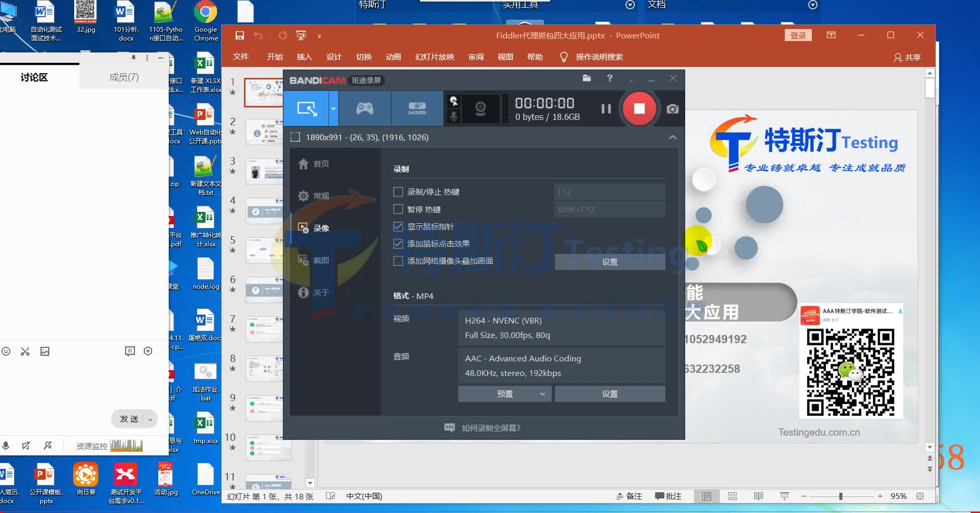Open 常规 settings in Bandicam sidebar
The width and height of the screenshot is (980, 513).
point(314,196)
